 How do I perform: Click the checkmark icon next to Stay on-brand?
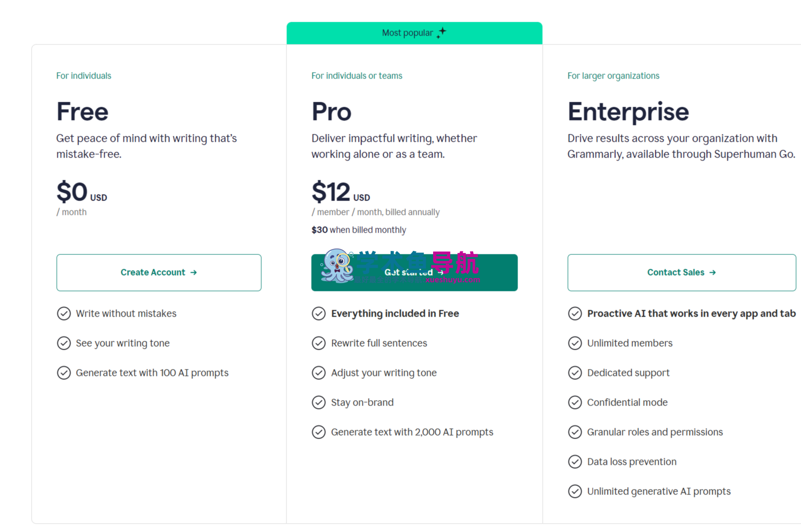click(319, 402)
